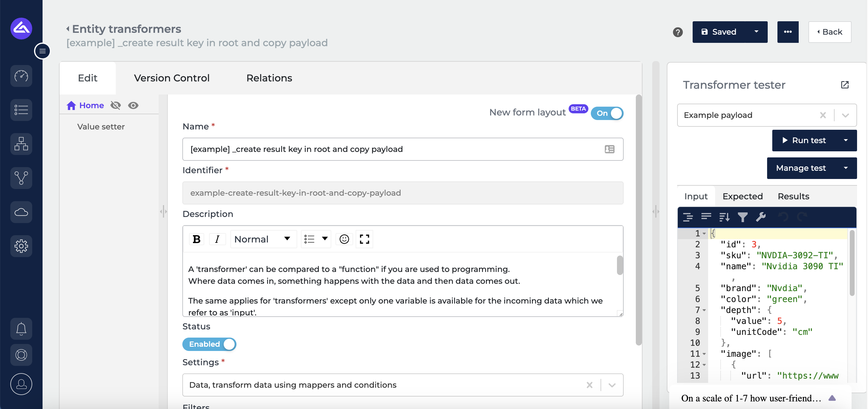Click the eye show icon next to Home
The height and width of the screenshot is (409, 868).
tap(133, 105)
